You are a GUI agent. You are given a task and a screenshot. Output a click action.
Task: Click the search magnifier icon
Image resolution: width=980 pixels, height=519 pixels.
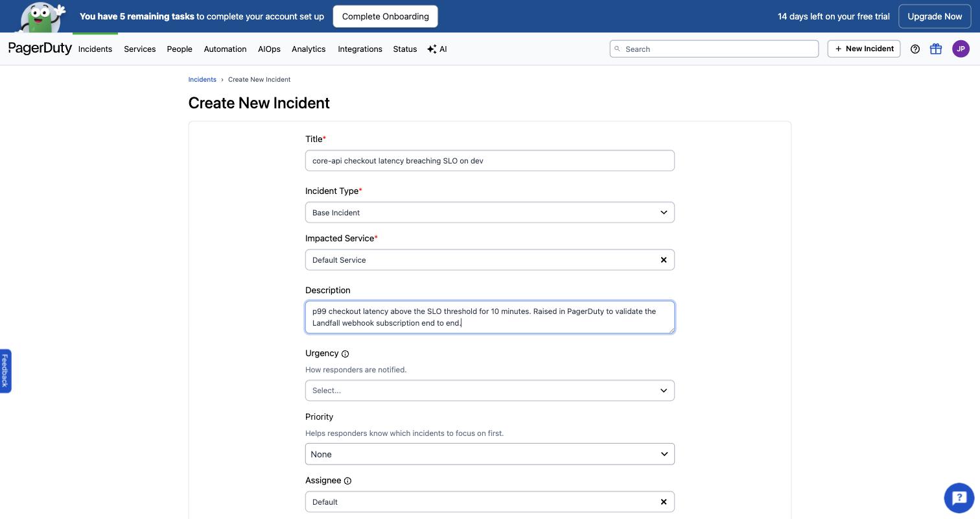pyautogui.click(x=618, y=49)
